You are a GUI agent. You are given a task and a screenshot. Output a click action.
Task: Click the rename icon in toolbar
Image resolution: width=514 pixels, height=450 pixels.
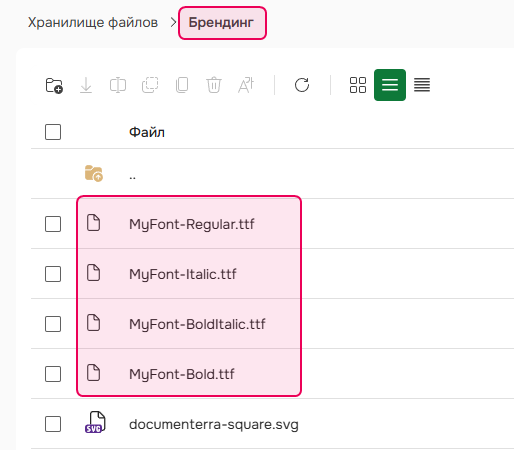[118, 85]
